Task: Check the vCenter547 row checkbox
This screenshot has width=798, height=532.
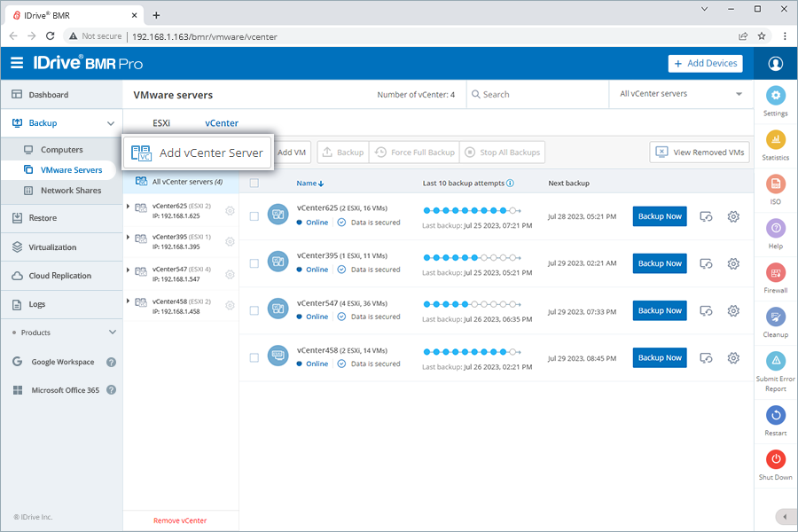Action: [254, 310]
